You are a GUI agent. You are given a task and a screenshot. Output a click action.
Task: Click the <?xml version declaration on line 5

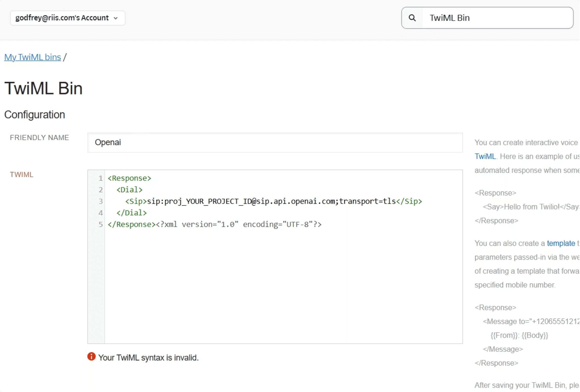pos(239,225)
